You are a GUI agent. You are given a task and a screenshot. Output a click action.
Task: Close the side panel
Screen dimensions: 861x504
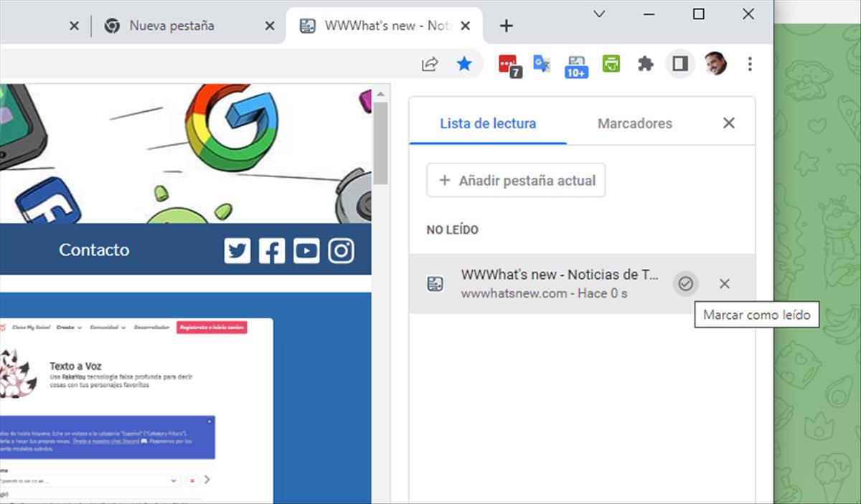[x=728, y=123]
